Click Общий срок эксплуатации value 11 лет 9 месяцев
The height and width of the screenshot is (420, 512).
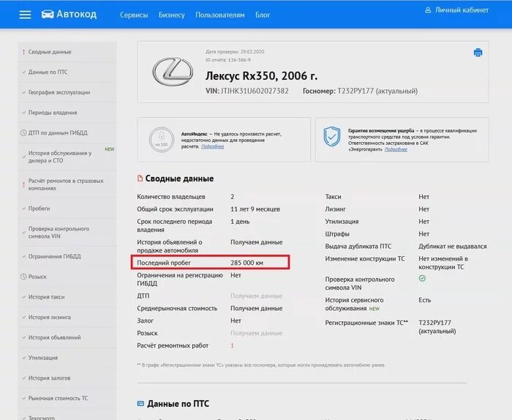coord(255,209)
